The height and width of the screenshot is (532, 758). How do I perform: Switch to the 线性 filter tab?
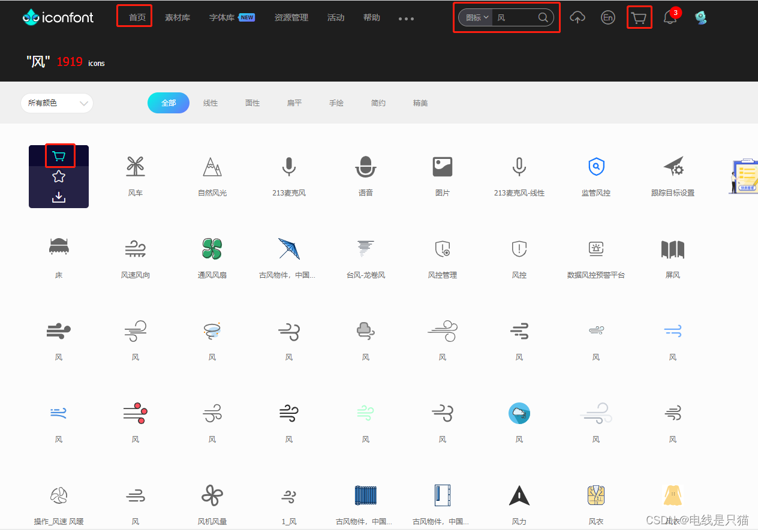210,103
